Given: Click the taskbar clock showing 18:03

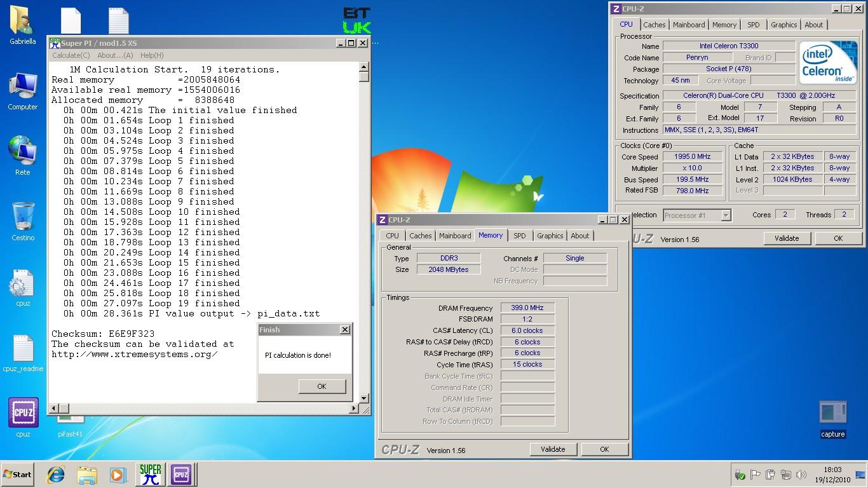Looking at the screenshot, I should pos(833,475).
